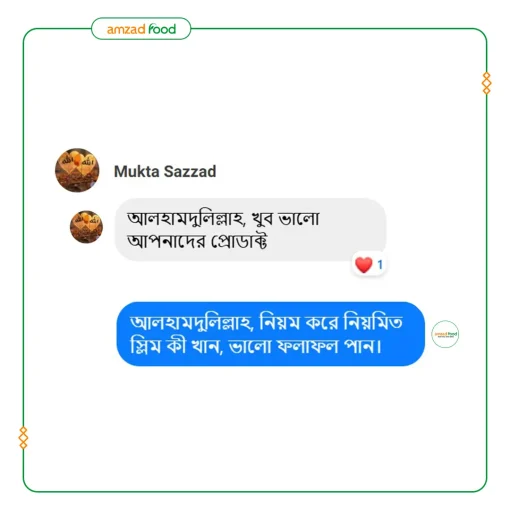
Task: Click "নিয়ম করে নিয়মিত" in the blue reply
Action: [331, 322]
